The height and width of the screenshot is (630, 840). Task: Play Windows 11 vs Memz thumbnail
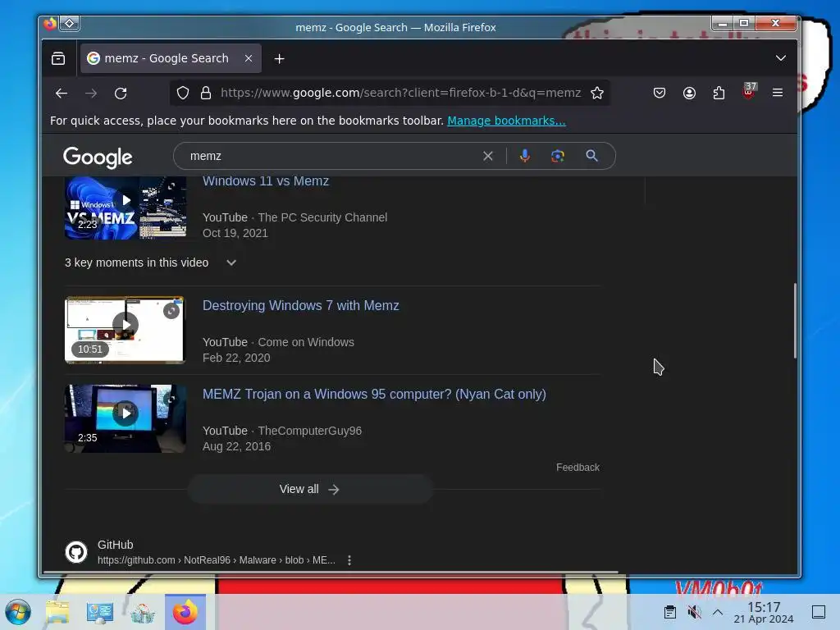point(126,208)
